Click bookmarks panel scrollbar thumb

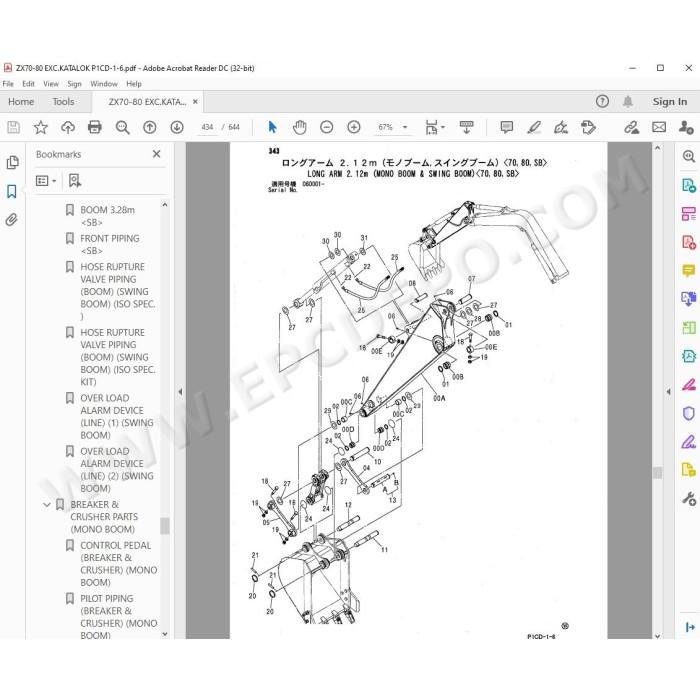(x=165, y=526)
